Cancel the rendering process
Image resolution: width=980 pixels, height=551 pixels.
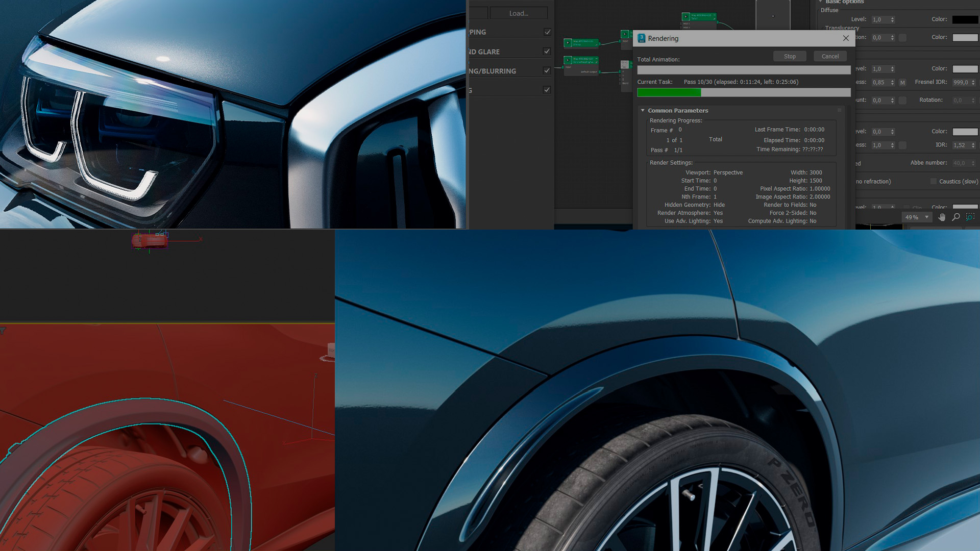pos(830,57)
